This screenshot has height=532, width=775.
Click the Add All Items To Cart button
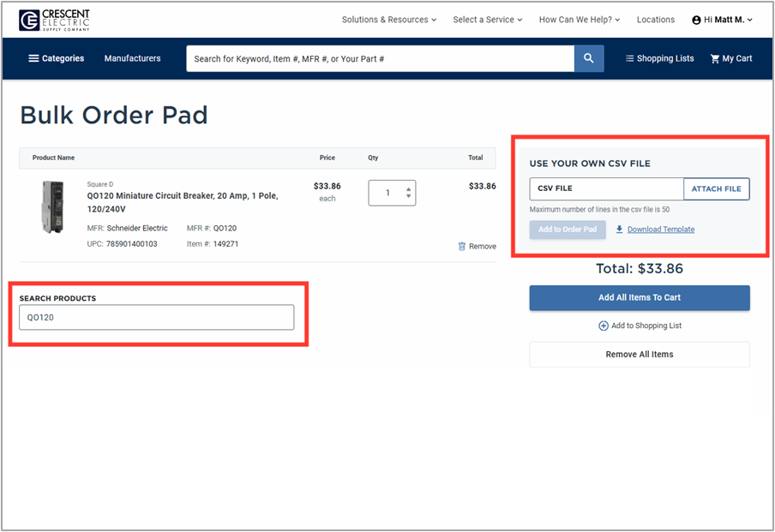[640, 297]
